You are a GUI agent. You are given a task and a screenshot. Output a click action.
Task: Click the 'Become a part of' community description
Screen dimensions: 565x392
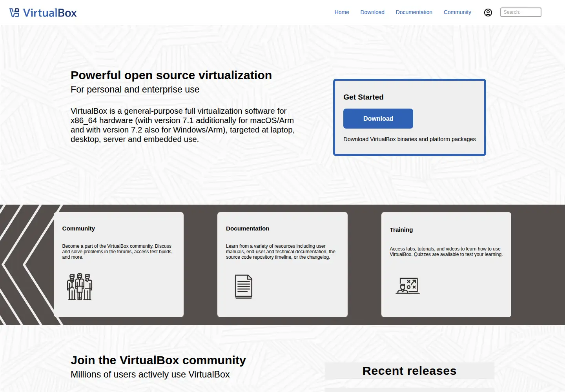117,252
